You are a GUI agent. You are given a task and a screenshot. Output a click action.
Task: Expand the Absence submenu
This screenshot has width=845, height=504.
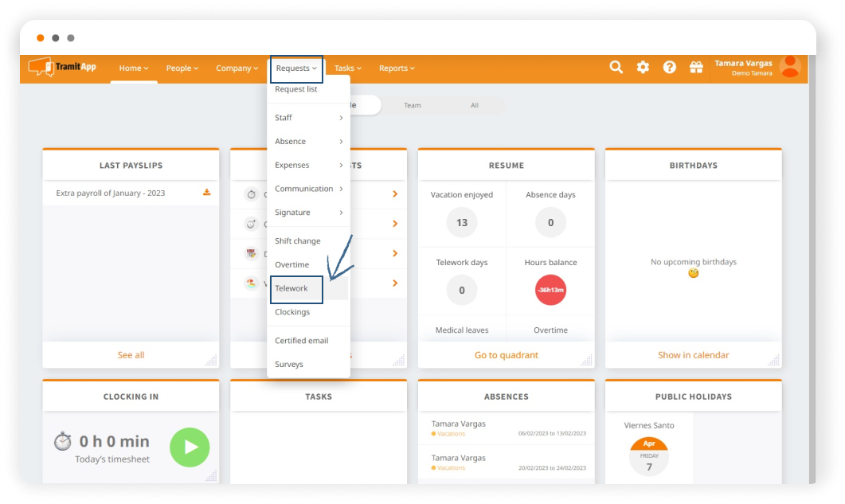pos(308,142)
